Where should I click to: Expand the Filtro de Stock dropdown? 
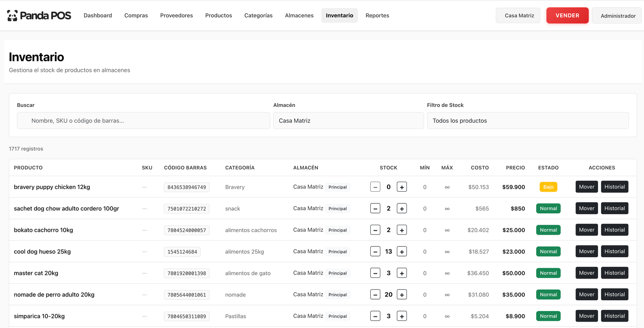point(528,121)
